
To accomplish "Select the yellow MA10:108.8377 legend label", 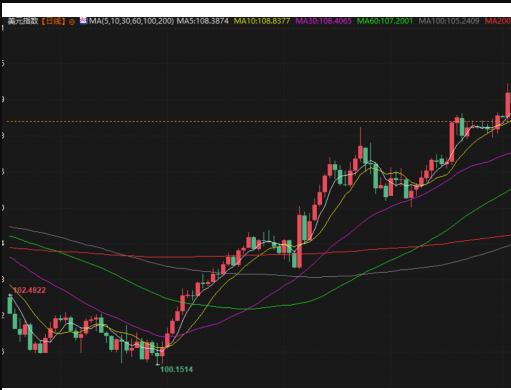I will tap(262, 21).
